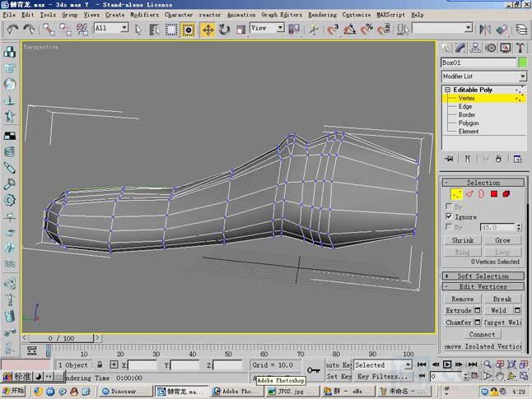Click the Remove vertices button
532x399 pixels.
pos(463,299)
